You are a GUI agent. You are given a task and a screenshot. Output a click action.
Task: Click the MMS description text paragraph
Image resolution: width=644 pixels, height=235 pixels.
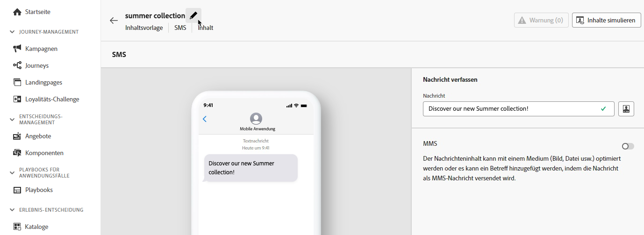[x=522, y=168]
